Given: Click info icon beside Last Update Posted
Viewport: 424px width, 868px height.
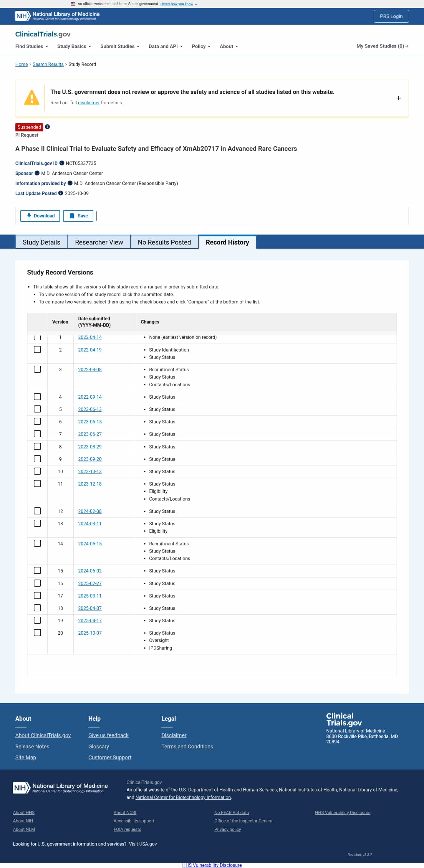Looking at the screenshot, I should [61, 193].
